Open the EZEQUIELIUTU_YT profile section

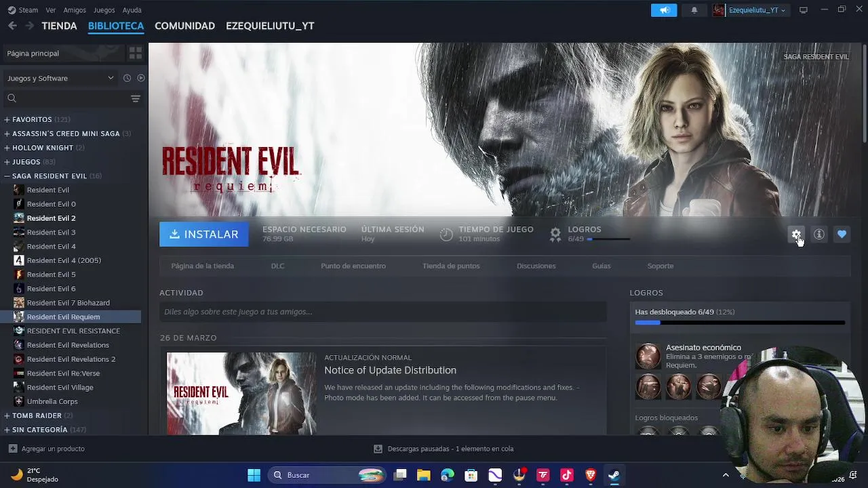coord(270,26)
